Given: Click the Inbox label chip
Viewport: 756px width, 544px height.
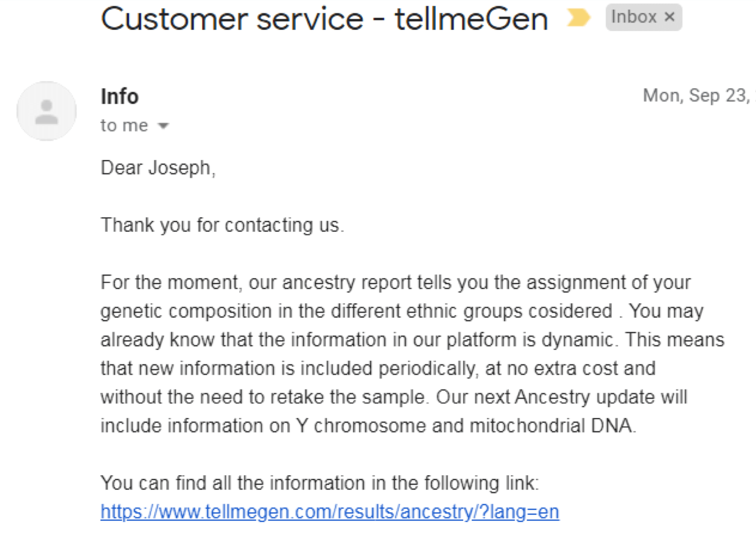Looking at the screenshot, I should 643,18.
